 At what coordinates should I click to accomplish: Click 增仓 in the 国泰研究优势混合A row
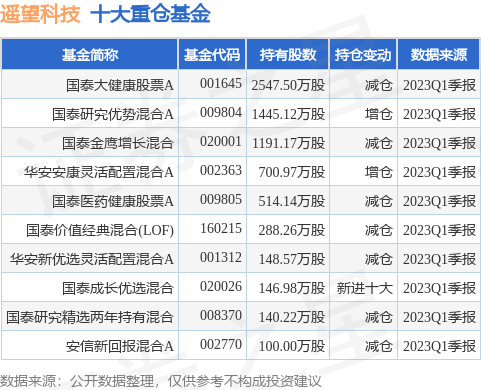coord(379,114)
